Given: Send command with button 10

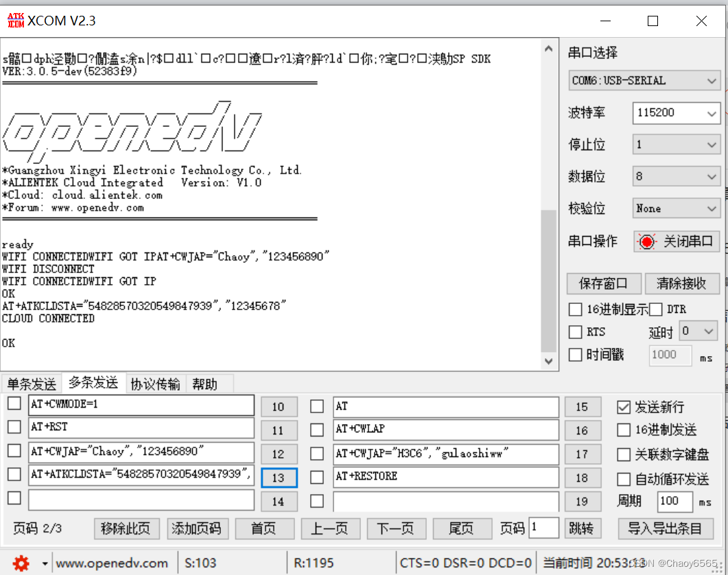Looking at the screenshot, I should click(x=279, y=407).
